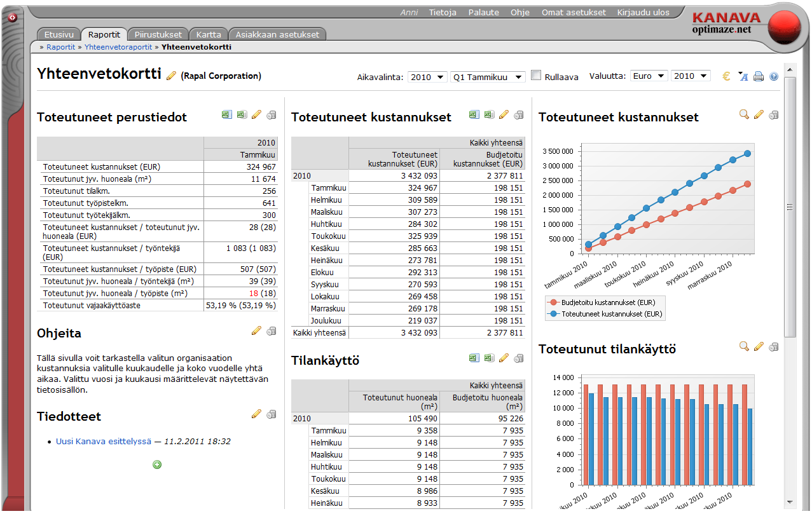The height and width of the screenshot is (516, 812).
Task: Open the Valuutta Euro currency dropdown
Action: tap(649, 76)
